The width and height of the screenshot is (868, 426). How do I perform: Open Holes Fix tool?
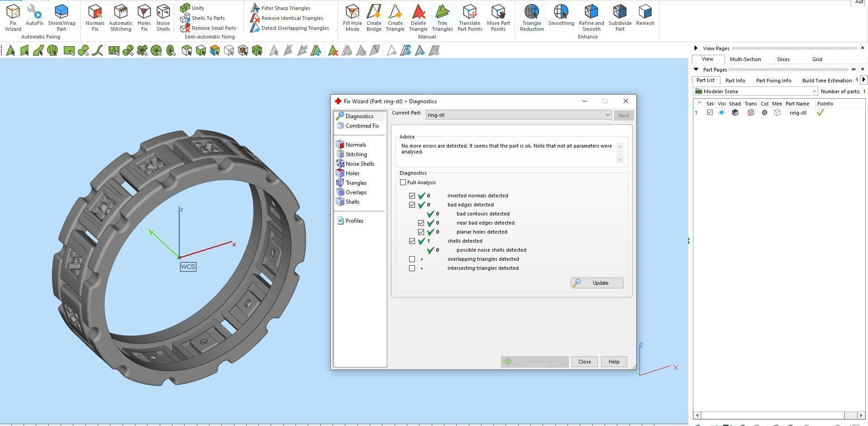point(144,18)
